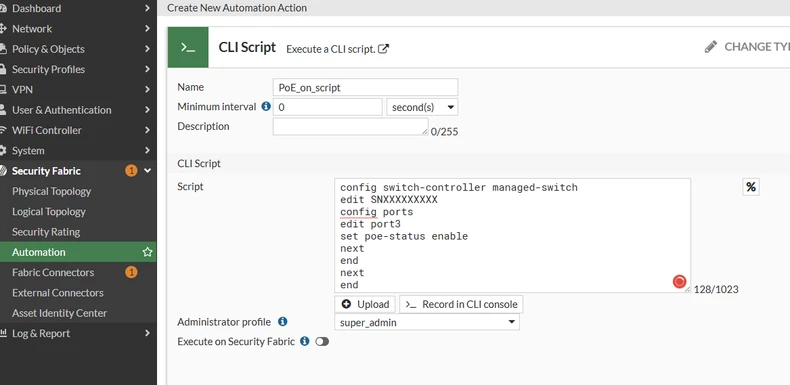Click the 128/1023 character counter
The height and width of the screenshot is (385, 790).
(x=716, y=289)
